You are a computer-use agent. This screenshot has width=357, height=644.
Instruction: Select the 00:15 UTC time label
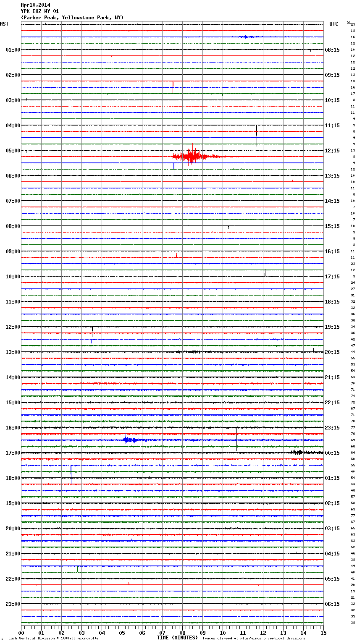(332, 453)
